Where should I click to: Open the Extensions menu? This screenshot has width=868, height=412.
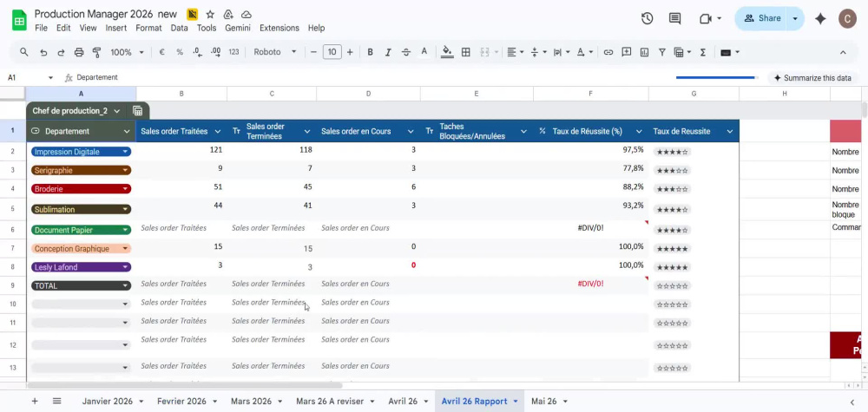tap(279, 28)
